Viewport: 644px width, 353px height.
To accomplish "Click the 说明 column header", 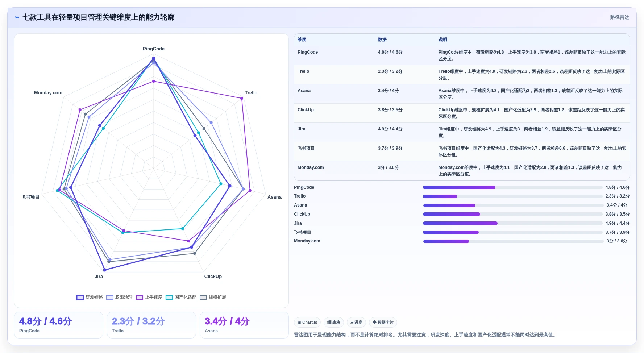I will pos(443,40).
